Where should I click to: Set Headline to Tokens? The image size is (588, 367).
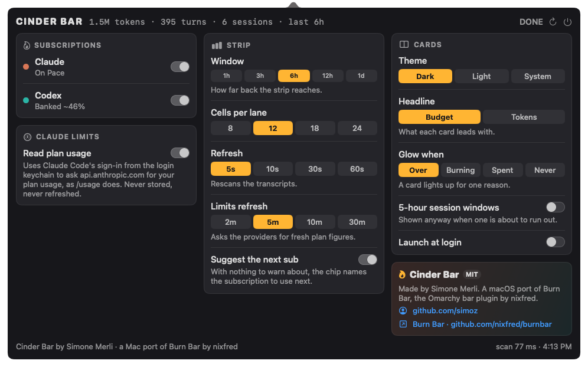(x=524, y=117)
